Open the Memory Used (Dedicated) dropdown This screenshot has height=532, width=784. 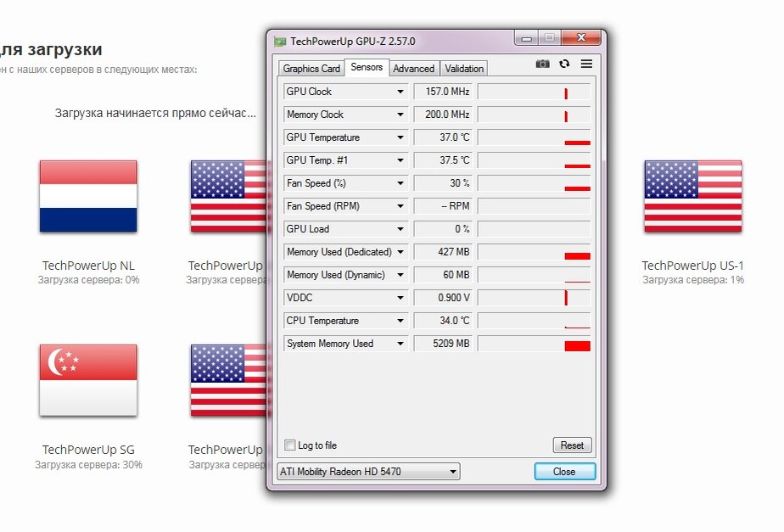point(400,252)
